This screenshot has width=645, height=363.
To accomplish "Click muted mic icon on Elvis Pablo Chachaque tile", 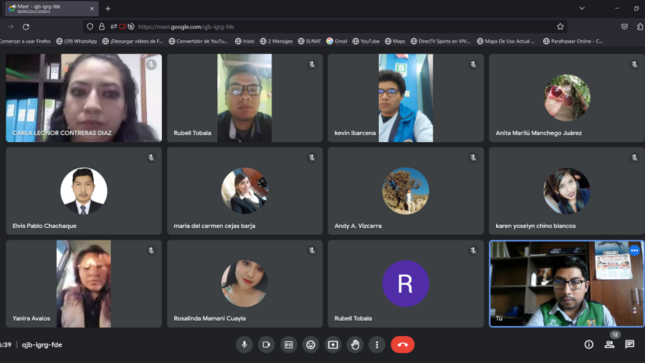I will pyautogui.click(x=151, y=157).
